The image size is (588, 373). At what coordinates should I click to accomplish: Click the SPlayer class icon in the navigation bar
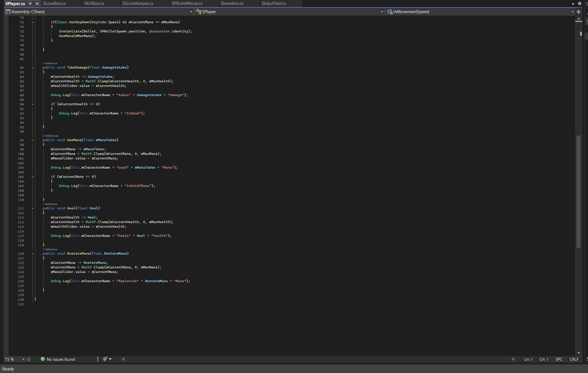click(198, 12)
